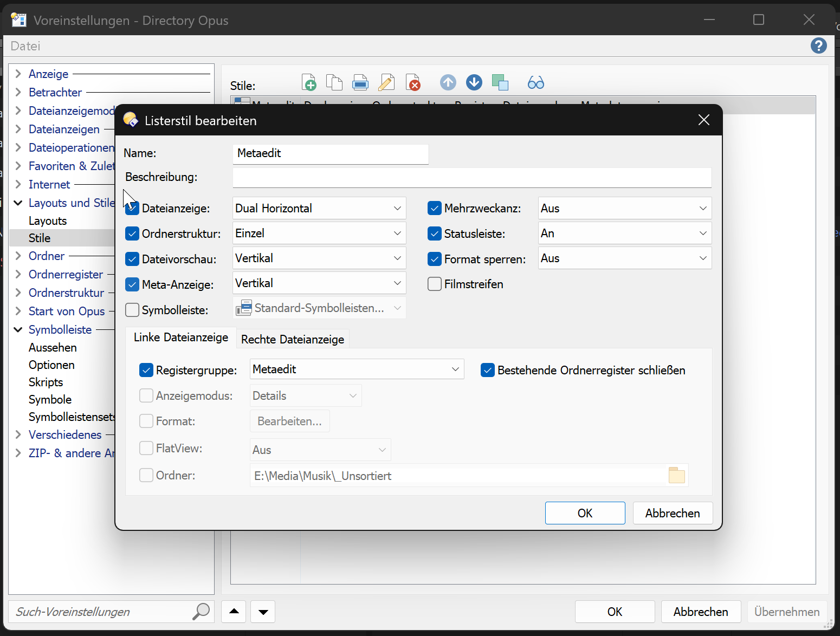This screenshot has width=840, height=636.
Task: Click the next page down-arrow button
Action: (263, 612)
